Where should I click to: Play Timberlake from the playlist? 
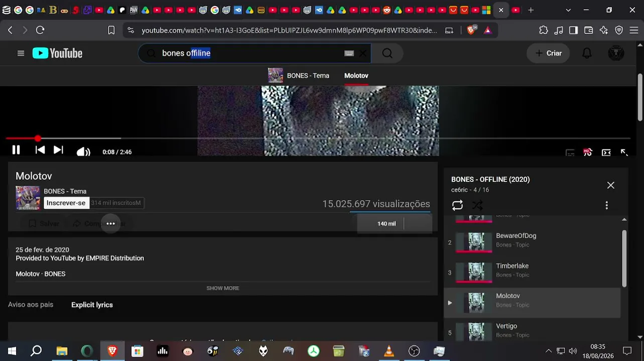point(532,273)
